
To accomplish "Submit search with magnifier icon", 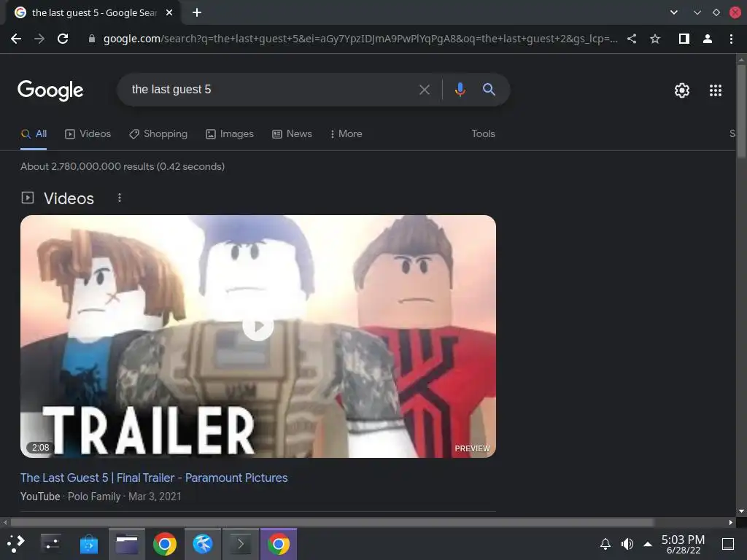I will (489, 89).
